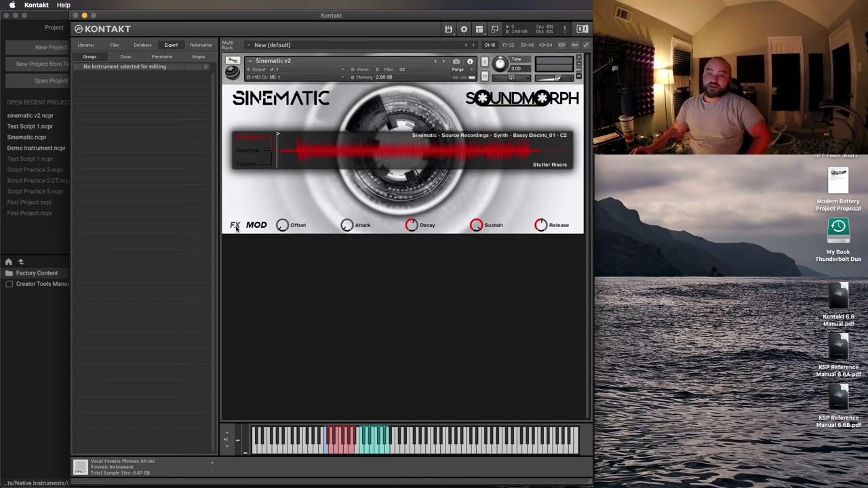Toggle the FX view button

coord(235,225)
